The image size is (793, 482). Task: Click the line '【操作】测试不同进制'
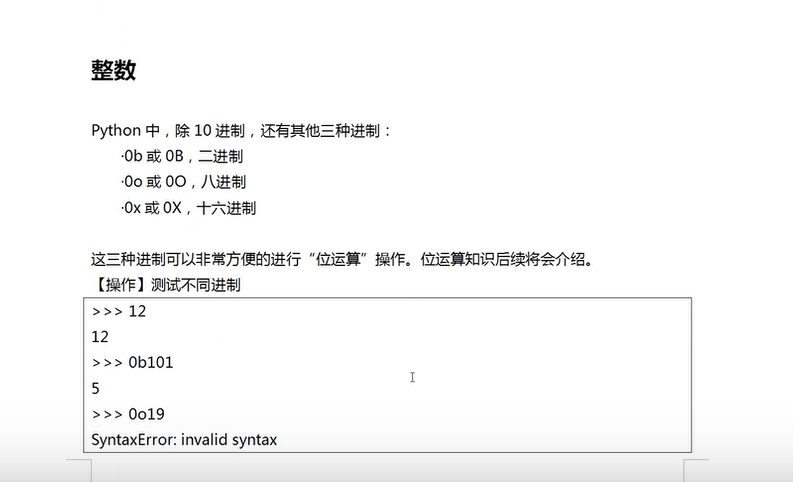click(166, 285)
